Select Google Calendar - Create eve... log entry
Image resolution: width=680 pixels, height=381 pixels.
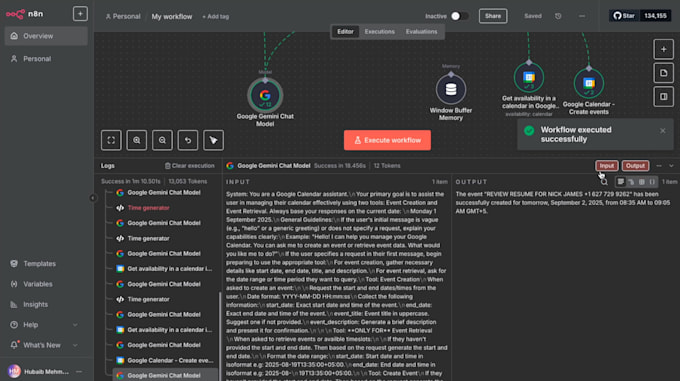(x=165, y=360)
